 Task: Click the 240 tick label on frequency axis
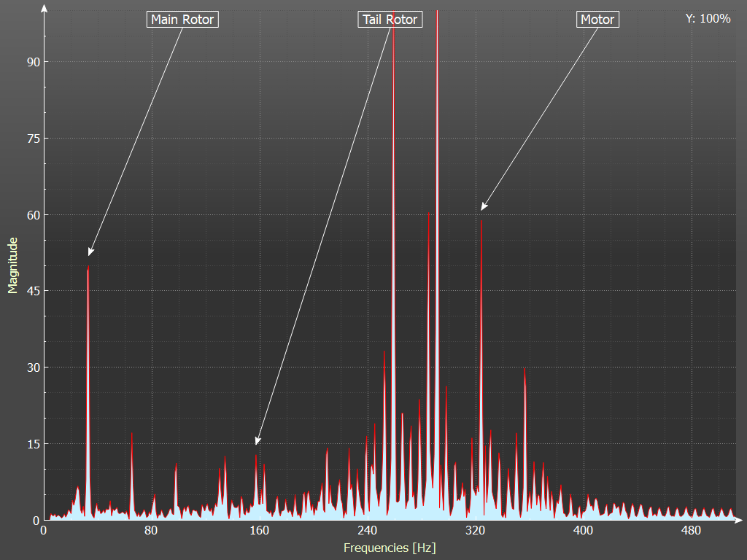(367, 530)
